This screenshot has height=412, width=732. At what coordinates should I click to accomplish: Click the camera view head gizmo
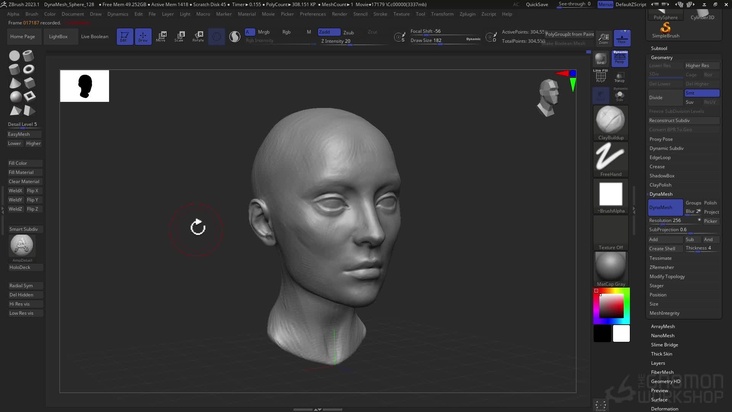tap(548, 97)
